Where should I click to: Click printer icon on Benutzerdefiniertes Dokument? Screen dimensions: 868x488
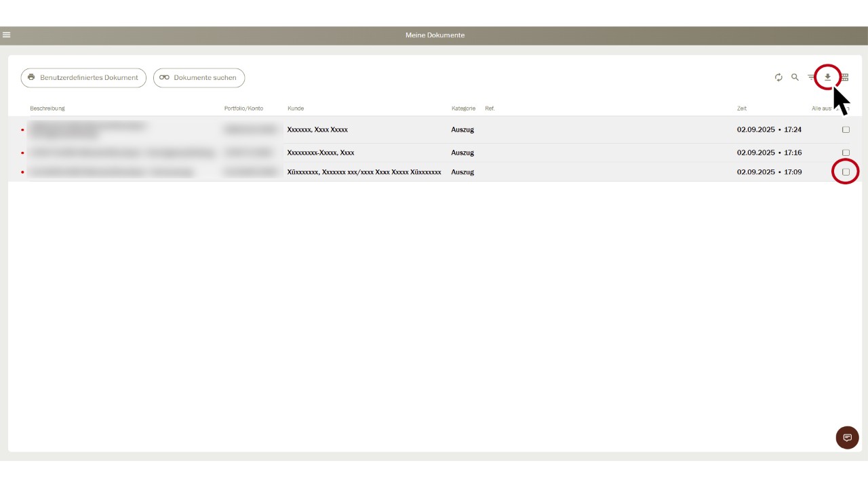[x=31, y=77]
